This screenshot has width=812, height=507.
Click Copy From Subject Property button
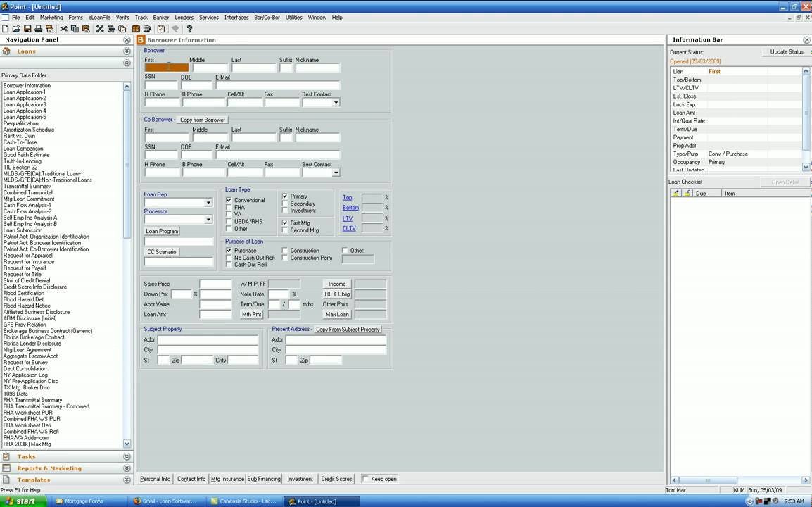348,329
